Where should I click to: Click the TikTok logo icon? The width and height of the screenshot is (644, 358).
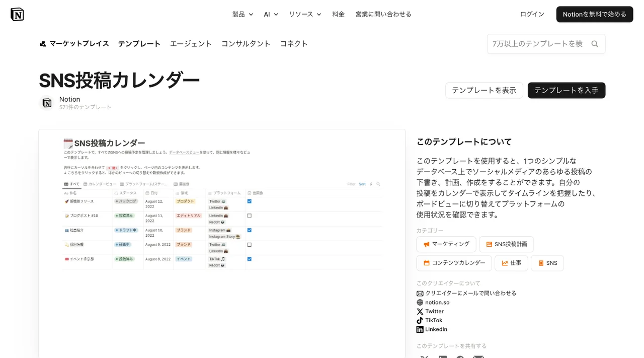[x=420, y=320]
